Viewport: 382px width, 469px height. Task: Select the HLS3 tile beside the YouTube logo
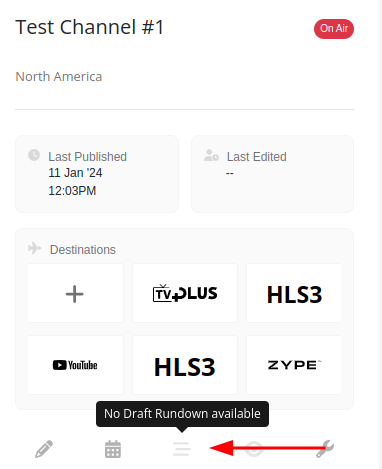[x=185, y=365]
